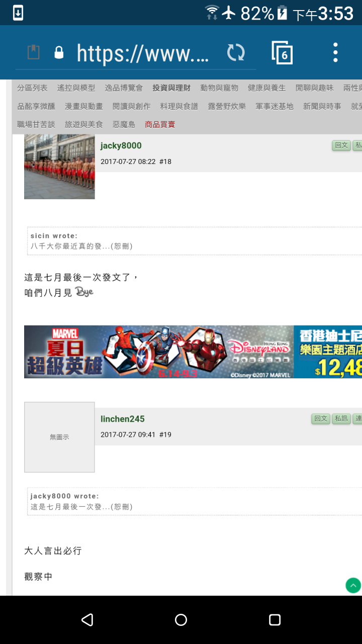This screenshot has width=362, height=644.
Task: Select the 投資與理財 category tab
Action: 171,88
